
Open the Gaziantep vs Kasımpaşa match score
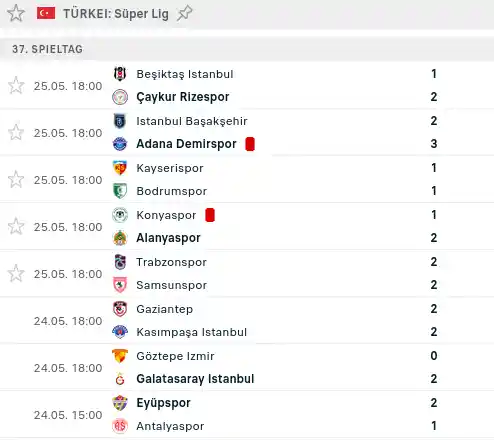pyautogui.click(x=434, y=320)
